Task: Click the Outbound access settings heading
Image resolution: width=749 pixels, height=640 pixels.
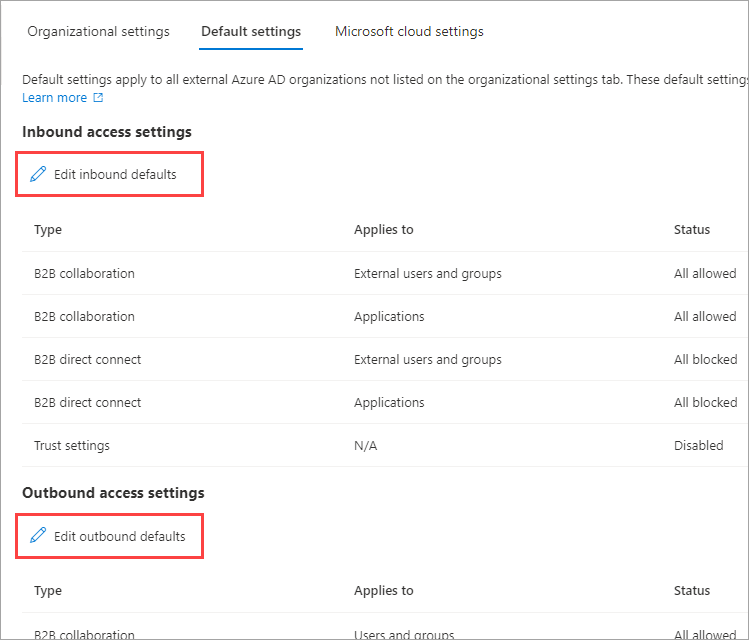Action: point(113,493)
